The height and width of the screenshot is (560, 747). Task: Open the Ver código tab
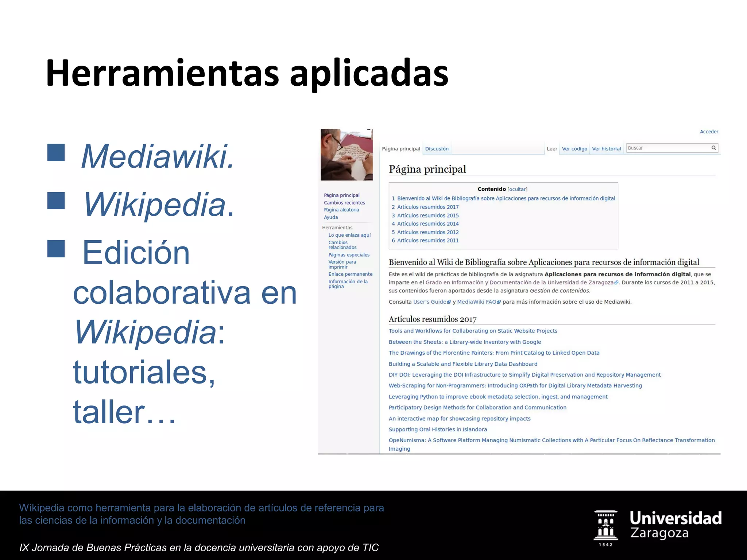(x=574, y=149)
